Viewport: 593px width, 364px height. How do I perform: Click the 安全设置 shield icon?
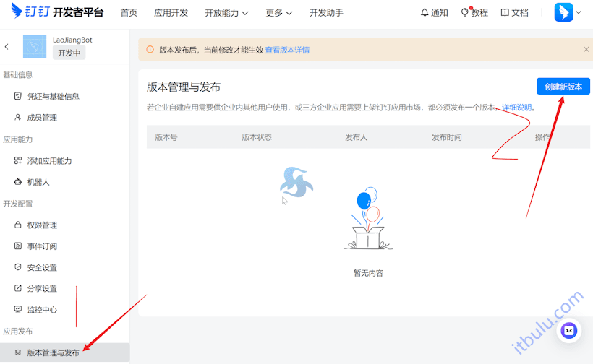(18, 267)
